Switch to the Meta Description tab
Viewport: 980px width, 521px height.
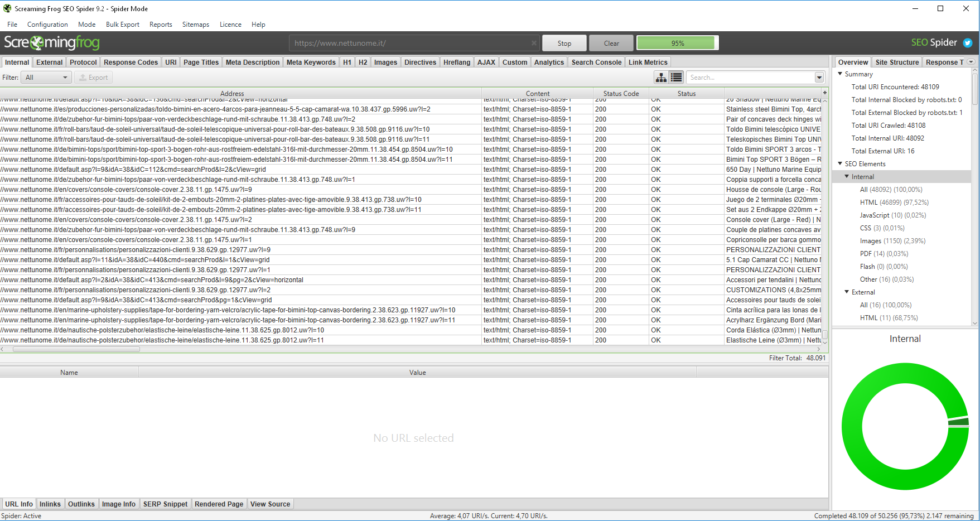click(253, 62)
